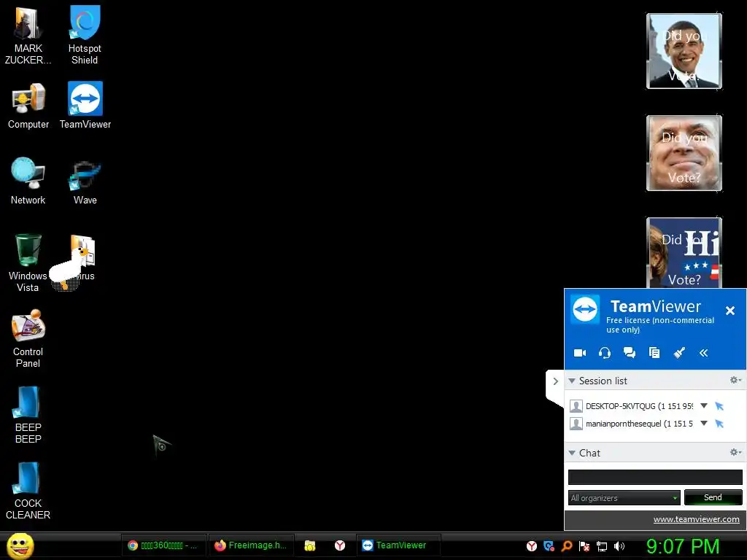Open the Chat settings gear

[x=735, y=452]
